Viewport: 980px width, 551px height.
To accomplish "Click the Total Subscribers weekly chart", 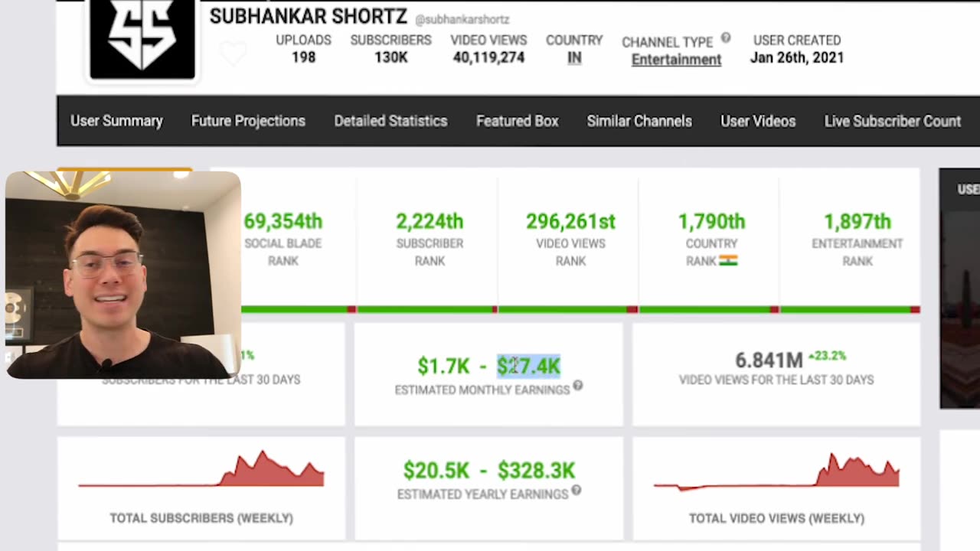I will click(x=201, y=468).
